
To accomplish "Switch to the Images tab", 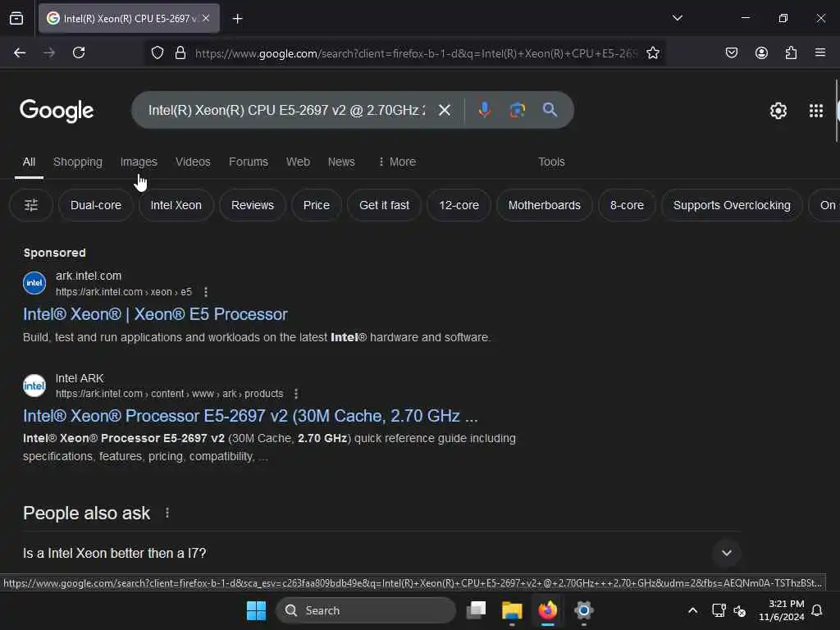I will tap(139, 162).
